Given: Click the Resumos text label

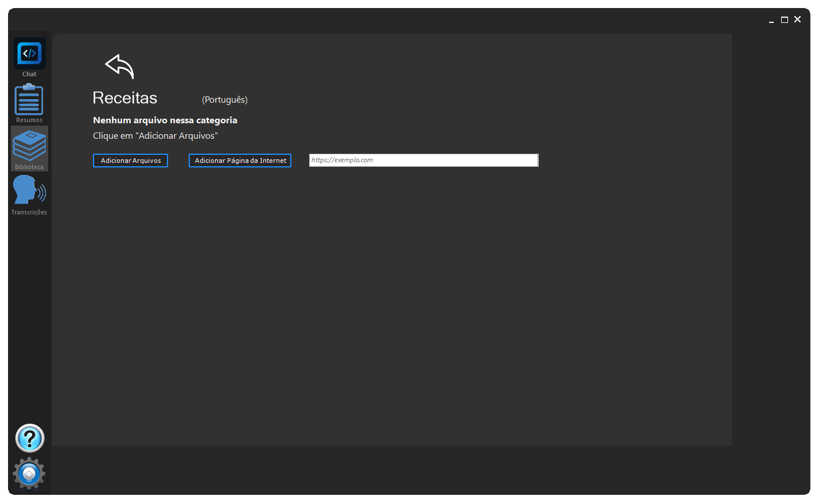Looking at the screenshot, I should [29, 120].
